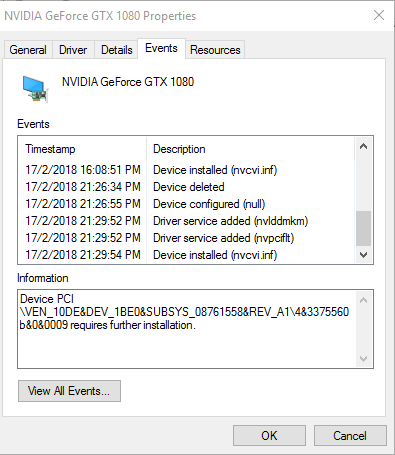Image resolution: width=395 pixels, height=455 pixels.
Task: Open the Driver tab
Action: click(73, 50)
